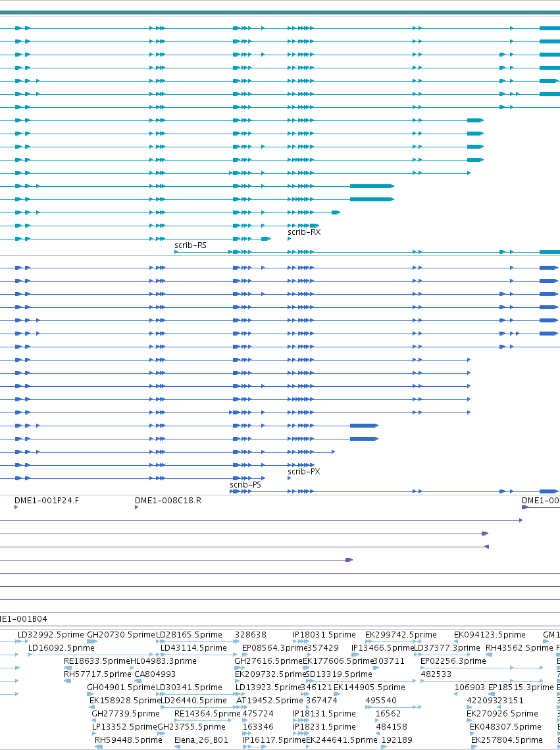Select the scrib-PS protein label
This screenshot has width=560, height=750.
(x=245, y=485)
